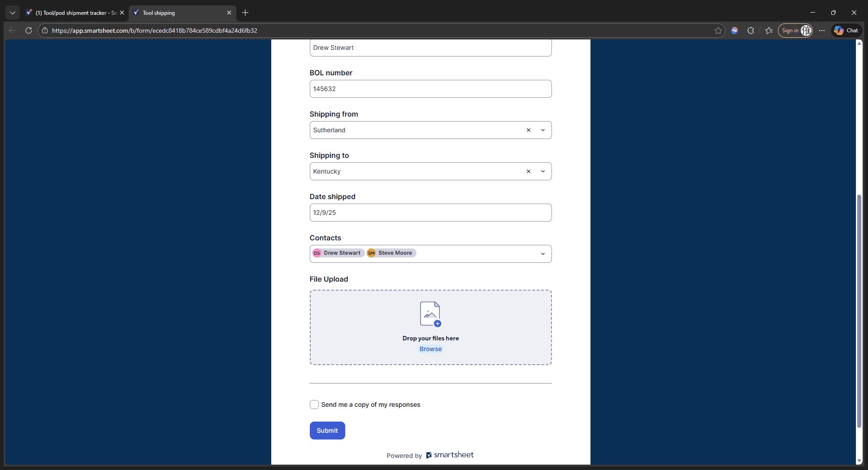Image resolution: width=868 pixels, height=470 pixels.
Task: Clear the Sutherland selection in Shipping from
Action: tap(529, 130)
